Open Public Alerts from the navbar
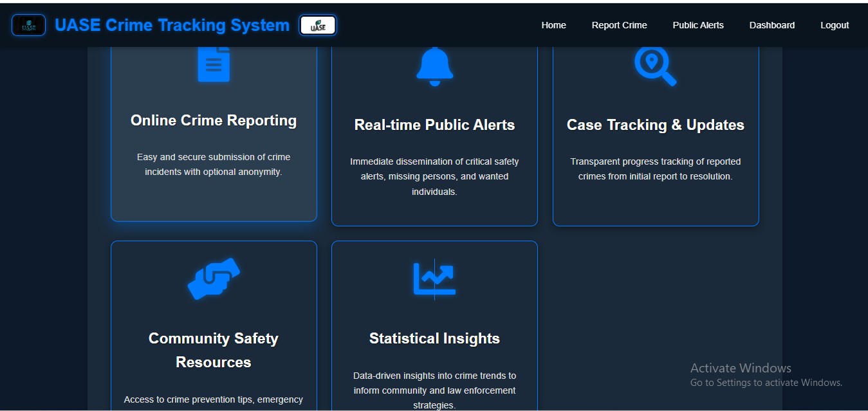868x411 pixels. click(697, 25)
